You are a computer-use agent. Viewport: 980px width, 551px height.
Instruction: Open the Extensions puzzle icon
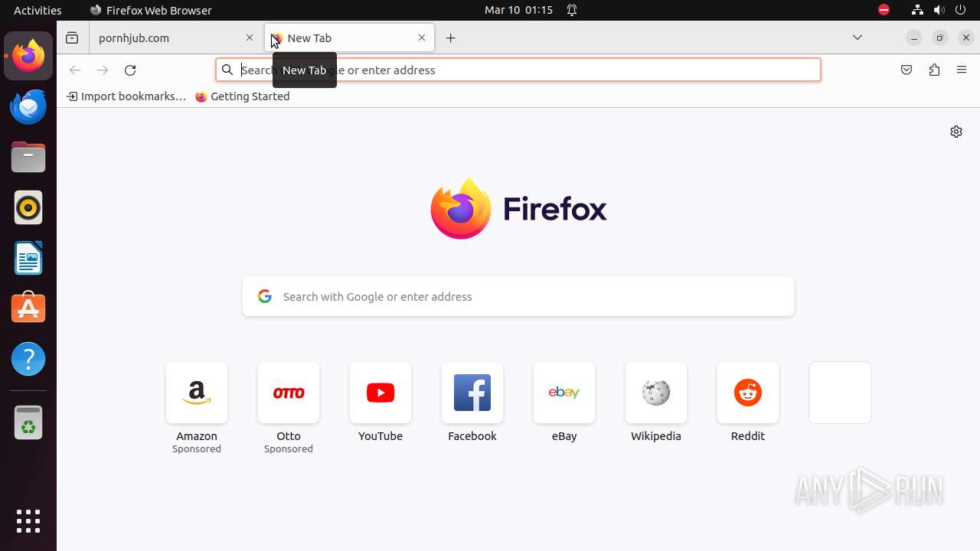(934, 70)
